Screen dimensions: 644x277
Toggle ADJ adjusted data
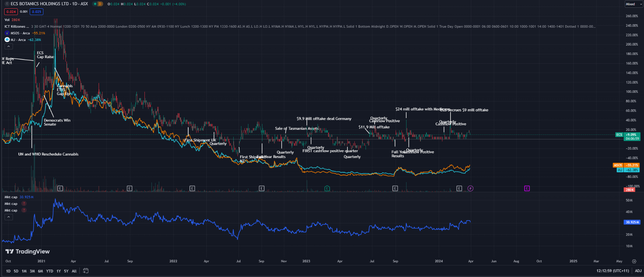[638, 271]
